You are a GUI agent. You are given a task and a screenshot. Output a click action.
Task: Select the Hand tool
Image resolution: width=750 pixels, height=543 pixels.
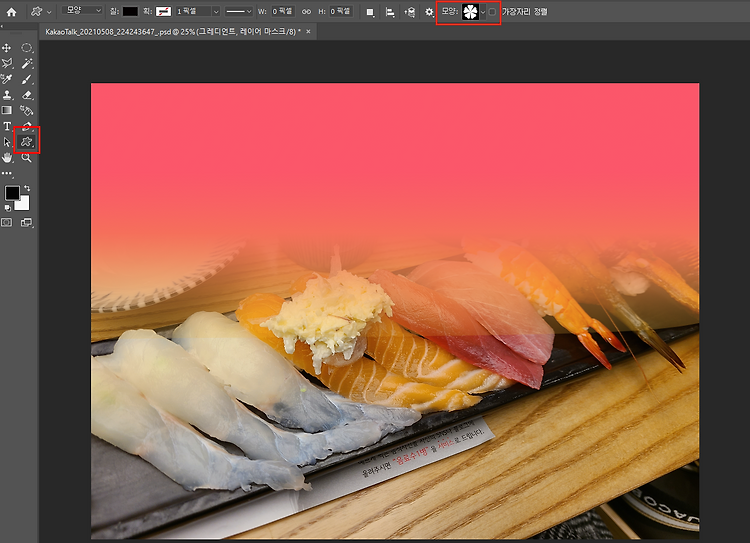tap(7, 157)
